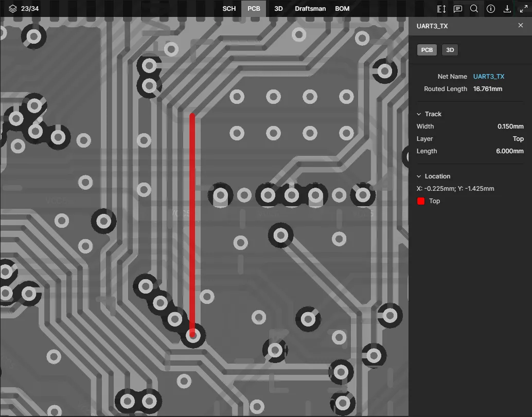532x417 pixels.
Task: Activate the measure dimension tool icon
Action: [441, 9]
